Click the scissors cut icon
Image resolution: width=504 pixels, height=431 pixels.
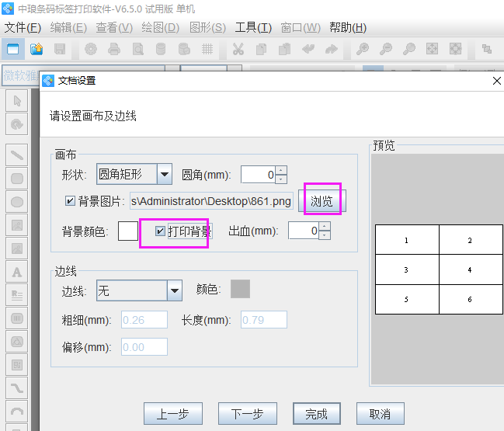tap(238, 49)
